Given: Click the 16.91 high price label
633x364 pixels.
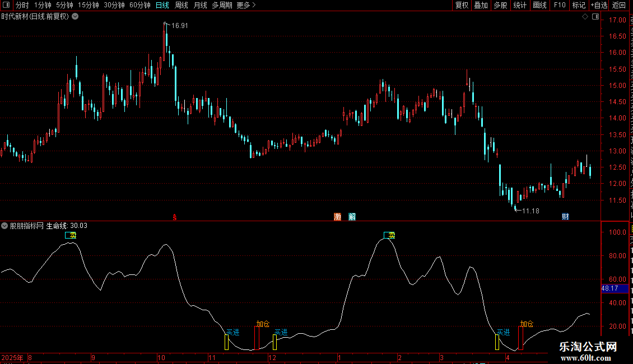Looking at the screenshot, I should coord(180,25).
